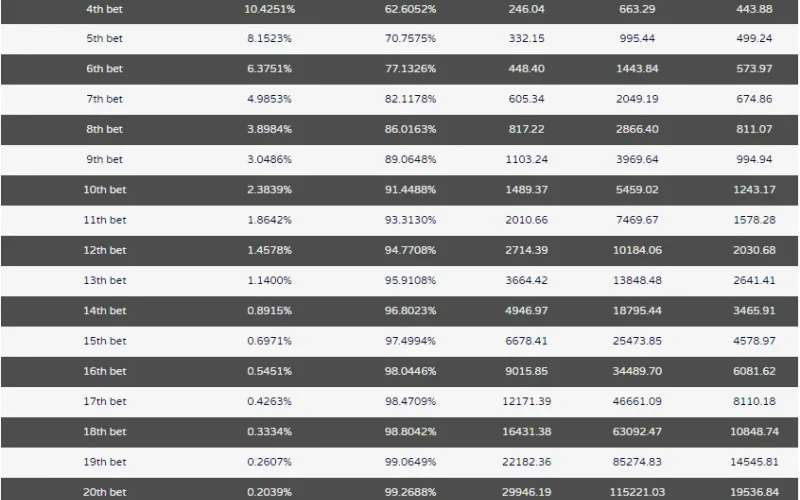Select the 12th bet cumulative 94.7708%

pyautogui.click(x=410, y=250)
